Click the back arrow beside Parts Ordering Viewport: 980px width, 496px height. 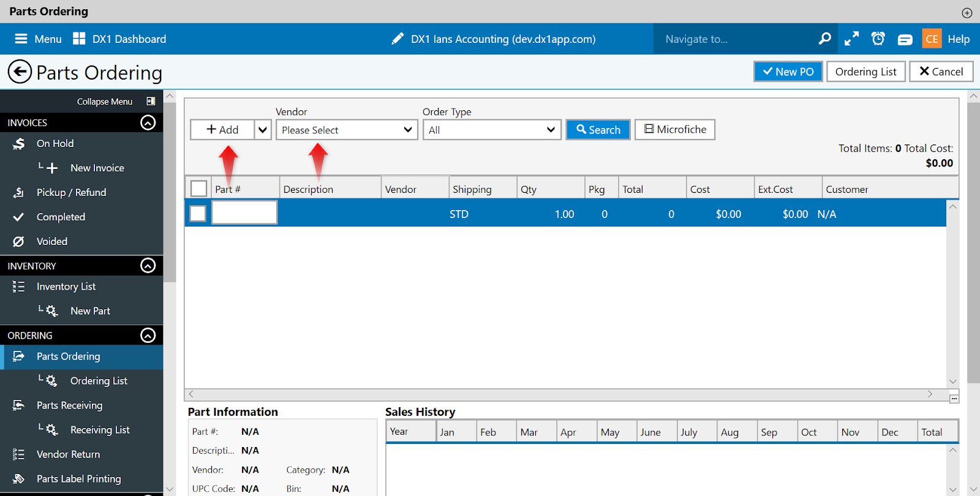tap(20, 72)
